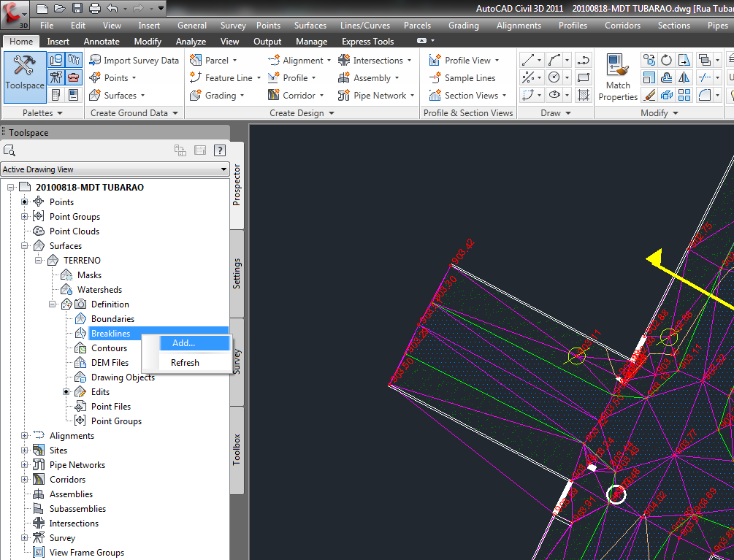Switch to the Annotate ribbon tab
Screen dimensions: 734x560
coord(102,41)
